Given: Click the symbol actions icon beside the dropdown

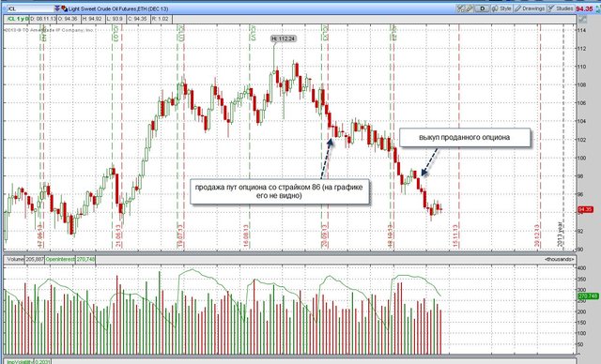Looking at the screenshot, I should click(x=64, y=8).
